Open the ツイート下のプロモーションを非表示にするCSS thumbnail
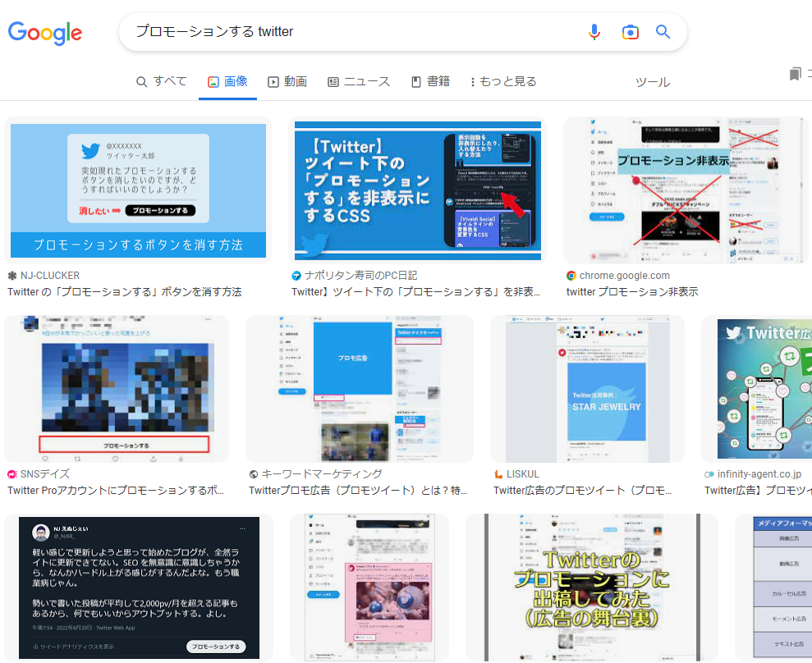The image size is (812, 663). [x=417, y=190]
